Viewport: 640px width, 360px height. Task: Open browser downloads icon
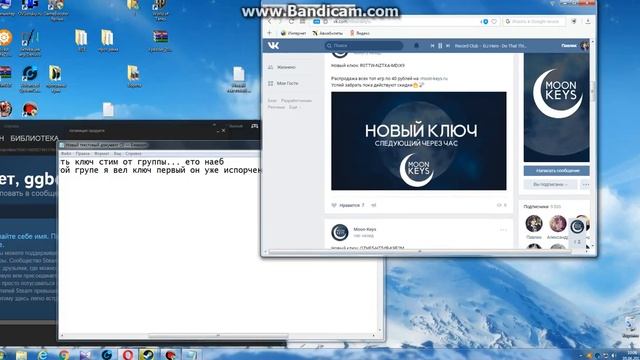click(588, 21)
